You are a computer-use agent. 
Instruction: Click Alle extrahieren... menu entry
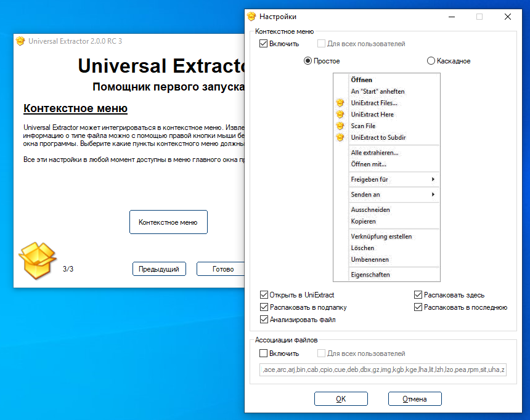click(x=375, y=152)
